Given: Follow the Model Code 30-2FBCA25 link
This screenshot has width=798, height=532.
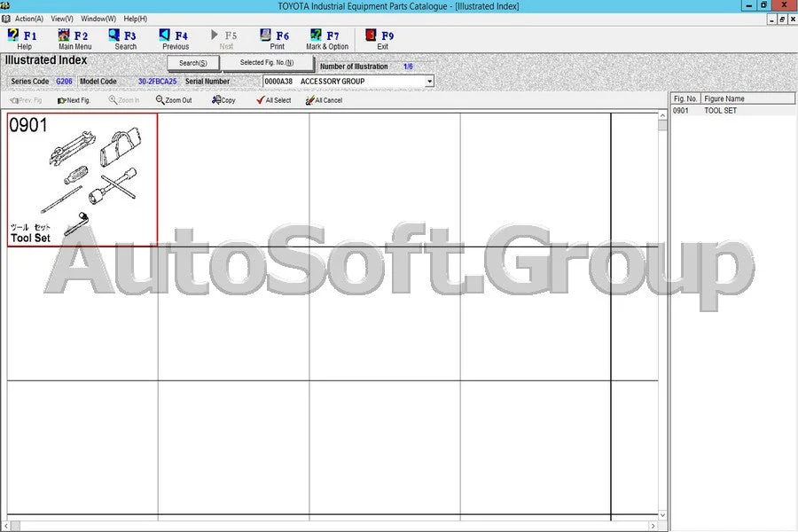Looking at the screenshot, I should point(156,81).
